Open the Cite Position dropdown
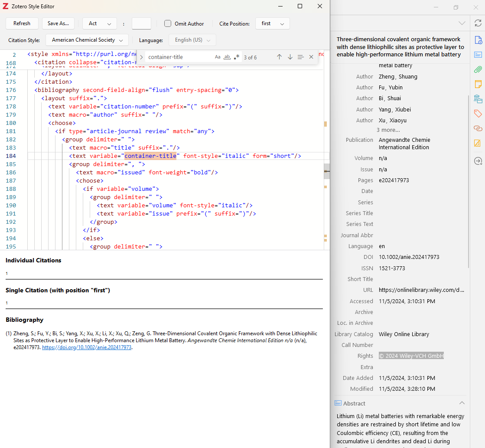 [273, 23]
